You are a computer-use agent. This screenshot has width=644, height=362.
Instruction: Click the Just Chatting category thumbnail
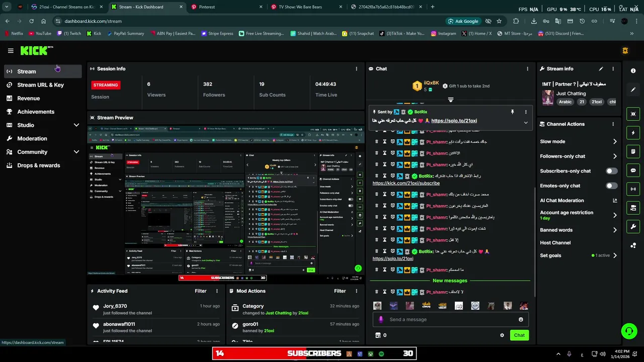547,97
